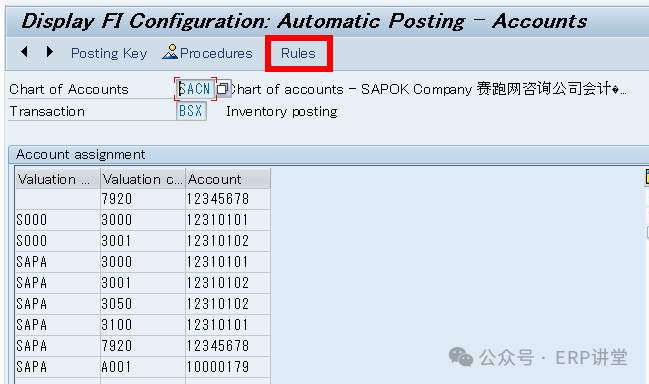Click the Account column header
Image resolution: width=649 pixels, height=384 pixels.
pyautogui.click(x=228, y=179)
